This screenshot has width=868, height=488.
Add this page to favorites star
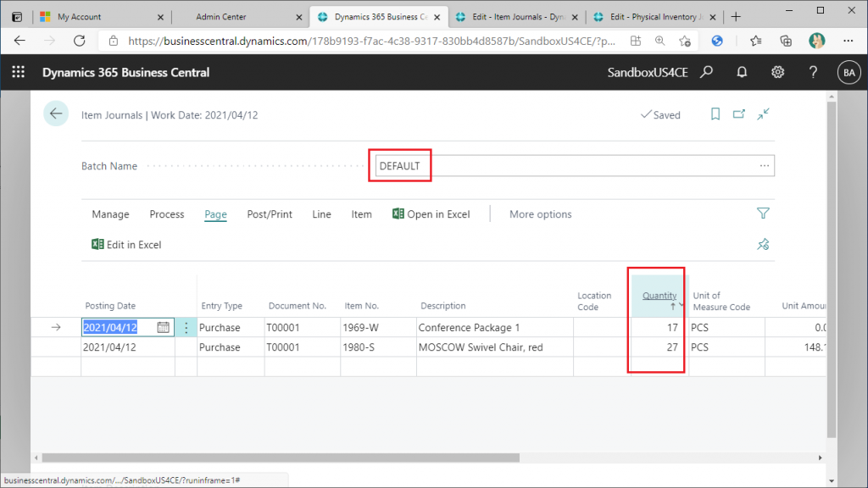685,41
